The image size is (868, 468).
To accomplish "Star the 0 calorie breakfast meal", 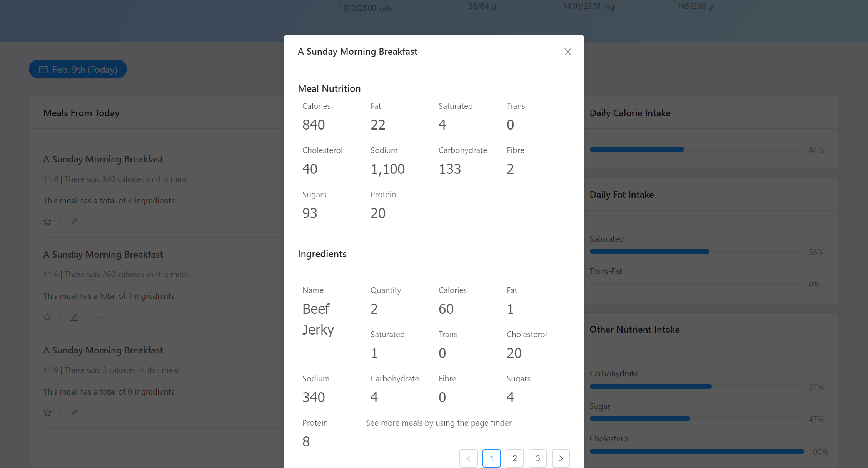I will pyautogui.click(x=48, y=413).
